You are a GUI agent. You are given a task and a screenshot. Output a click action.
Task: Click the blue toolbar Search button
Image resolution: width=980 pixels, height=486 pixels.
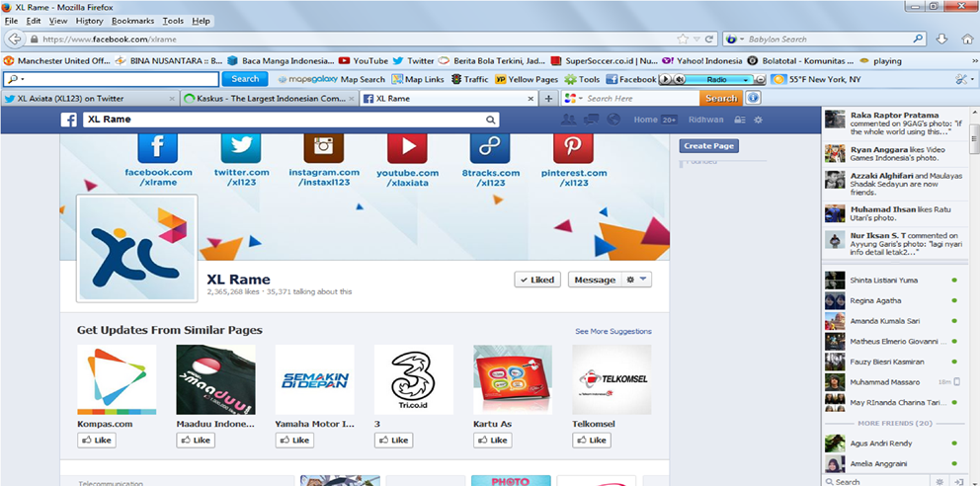pos(245,79)
